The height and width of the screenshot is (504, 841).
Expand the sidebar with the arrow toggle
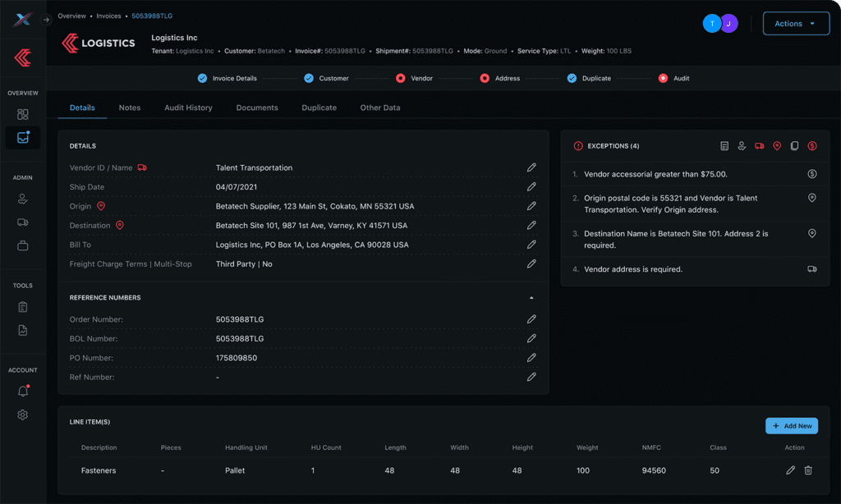(x=47, y=20)
